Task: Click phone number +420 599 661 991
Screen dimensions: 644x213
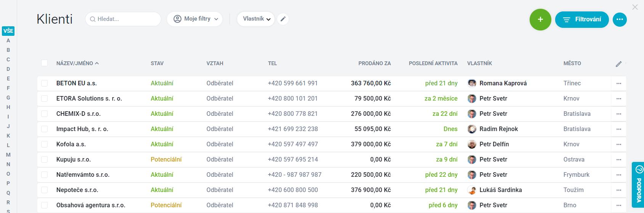Action: click(293, 83)
